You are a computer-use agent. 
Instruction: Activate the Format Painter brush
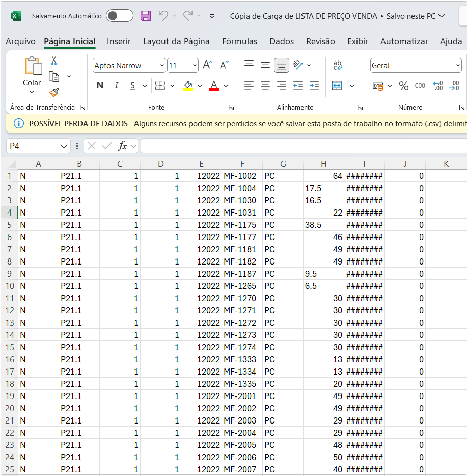(53, 92)
